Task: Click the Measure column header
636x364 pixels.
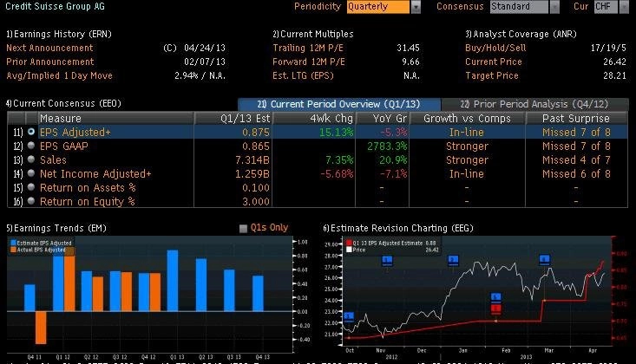Action: coord(115,119)
